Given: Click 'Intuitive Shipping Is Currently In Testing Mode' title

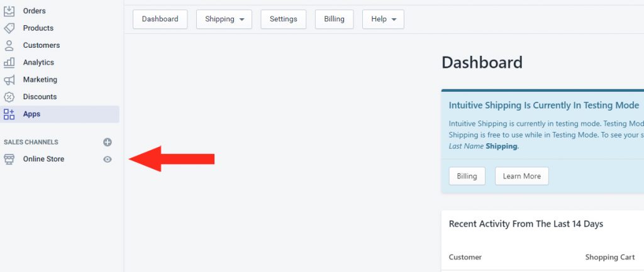Looking at the screenshot, I should tap(544, 105).
